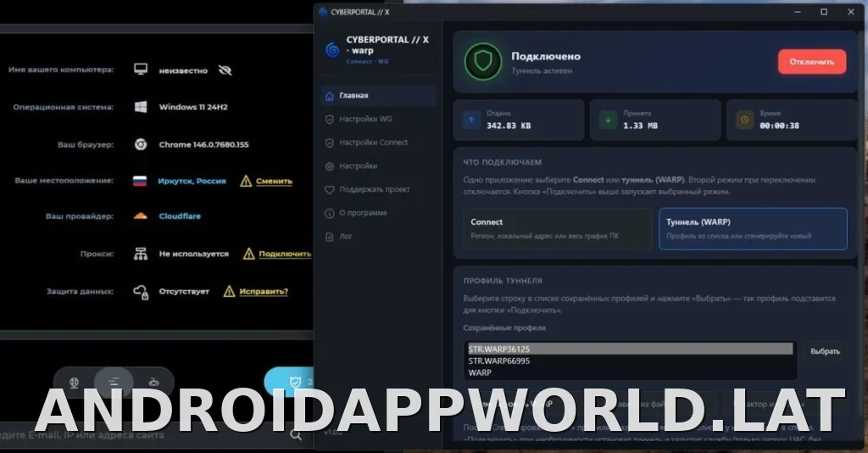This screenshot has width=868, height=453.
Task: Click Chrome icon next to browser version
Action: [x=141, y=144]
